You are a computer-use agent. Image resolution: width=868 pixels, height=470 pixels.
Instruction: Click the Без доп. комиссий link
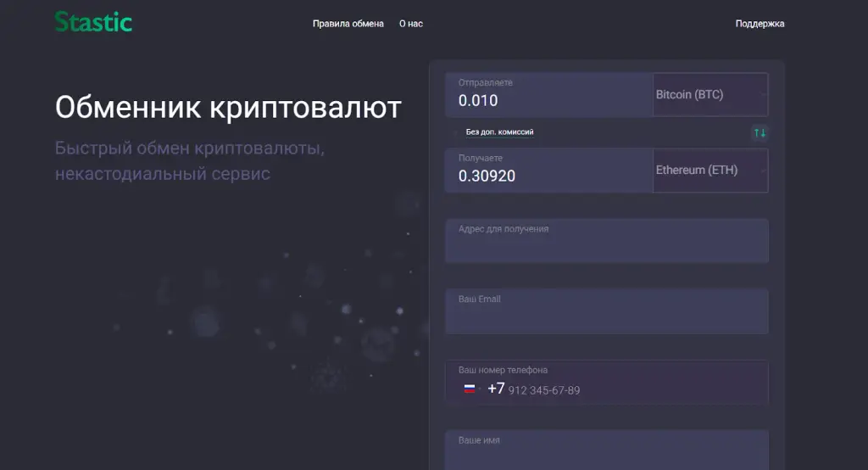[x=499, y=131]
